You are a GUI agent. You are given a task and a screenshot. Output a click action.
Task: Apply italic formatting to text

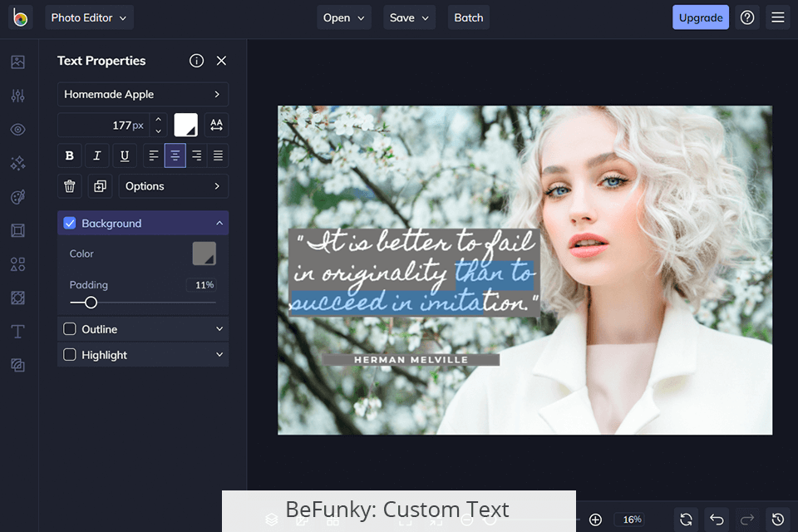tap(97, 155)
